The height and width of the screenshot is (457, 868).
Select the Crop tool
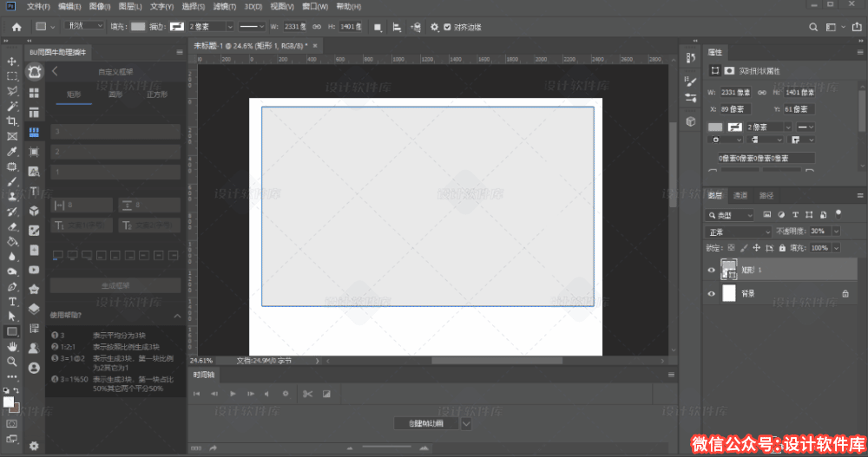coord(12,121)
